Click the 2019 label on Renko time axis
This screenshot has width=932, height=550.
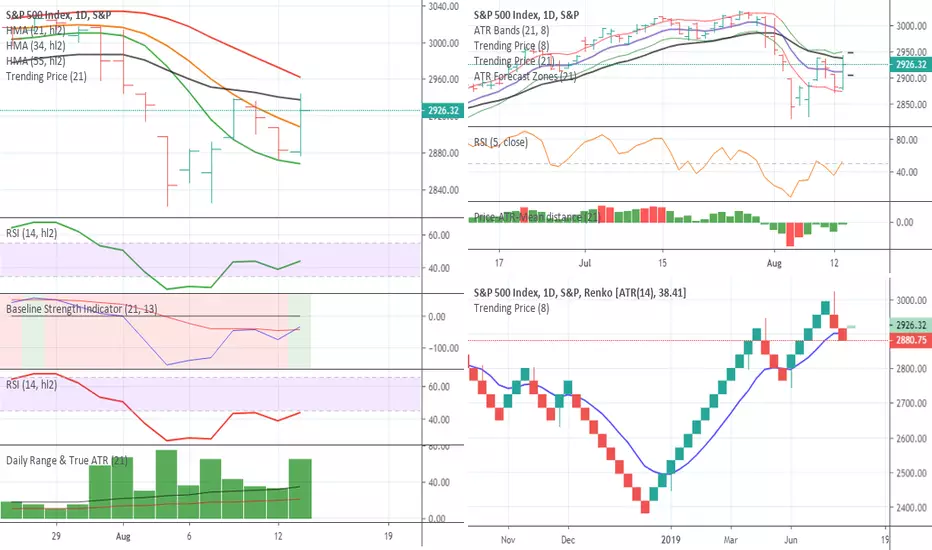tap(671, 540)
